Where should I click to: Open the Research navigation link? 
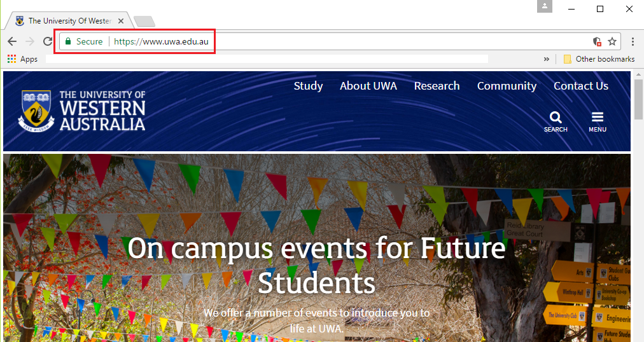pyautogui.click(x=437, y=86)
